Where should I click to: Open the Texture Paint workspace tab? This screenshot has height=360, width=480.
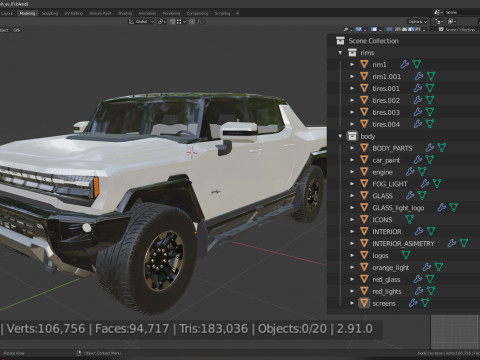(100, 13)
